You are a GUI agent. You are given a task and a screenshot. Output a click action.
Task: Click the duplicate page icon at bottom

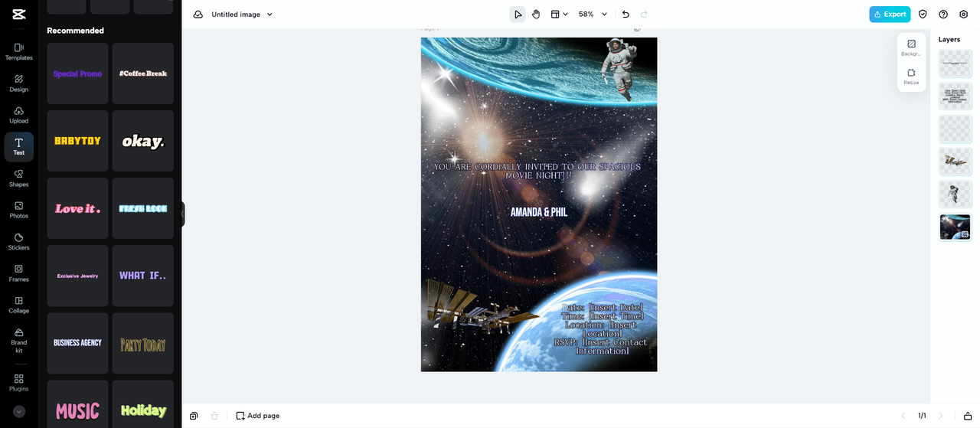point(194,416)
